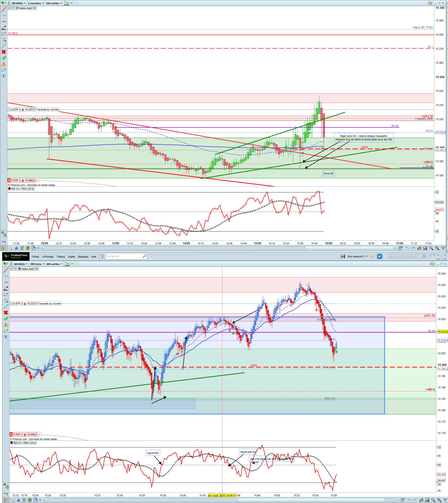Select the red cross delete tool
Screen dimensions: 448x503
(x=4, y=52)
